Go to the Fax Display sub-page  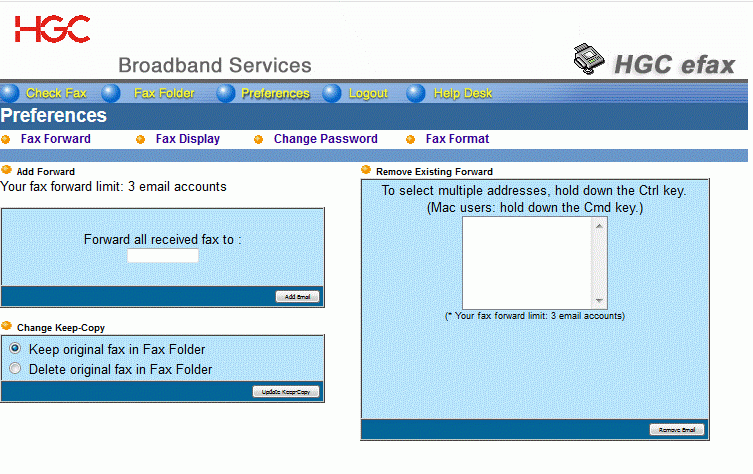[x=188, y=139]
